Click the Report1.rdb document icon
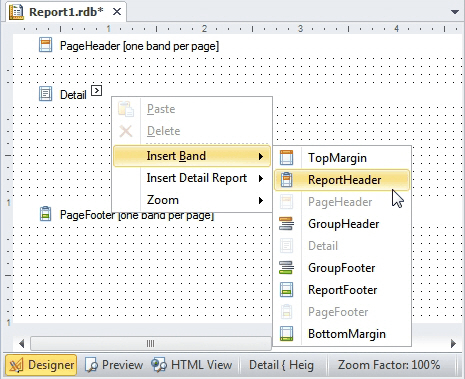This screenshot has height=379, width=465. [x=16, y=12]
